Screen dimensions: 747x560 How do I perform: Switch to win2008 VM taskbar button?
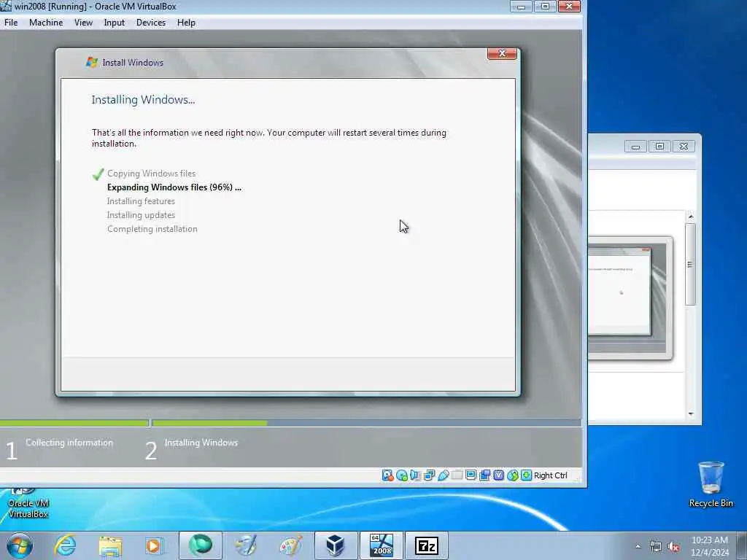(x=381, y=545)
